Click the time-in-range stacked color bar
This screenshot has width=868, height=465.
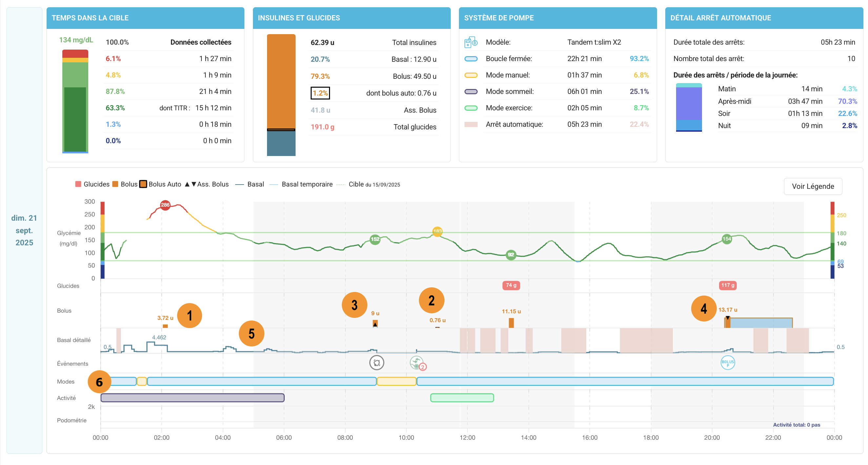tap(75, 101)
